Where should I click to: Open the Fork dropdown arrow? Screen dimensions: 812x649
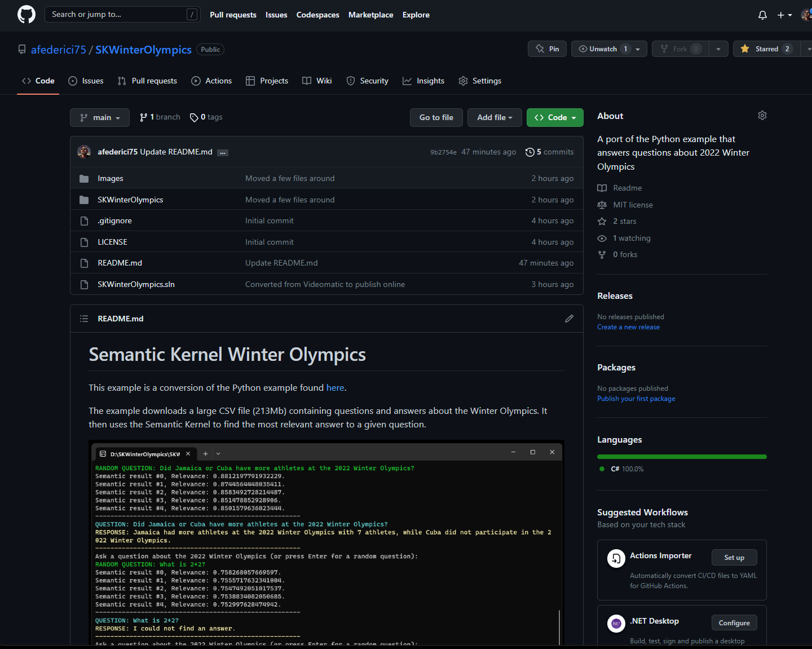pos(718,49)
